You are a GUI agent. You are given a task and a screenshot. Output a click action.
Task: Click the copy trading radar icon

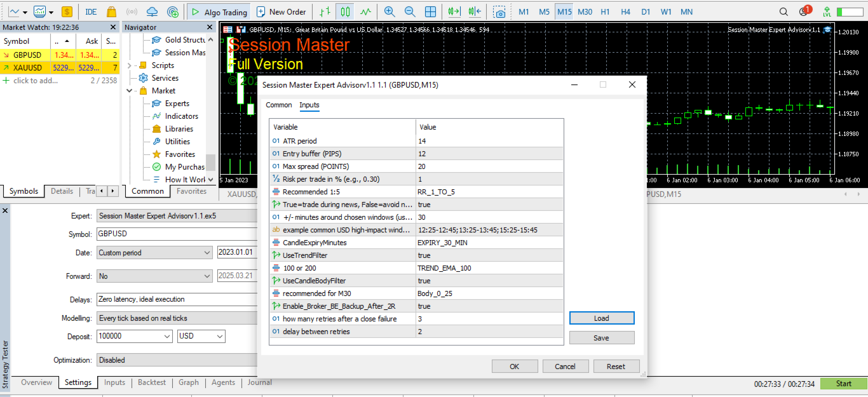(172, 11)
